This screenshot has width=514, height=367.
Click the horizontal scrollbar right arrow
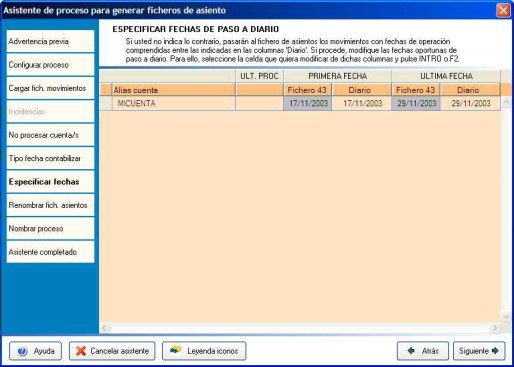(x=495, y=328)
